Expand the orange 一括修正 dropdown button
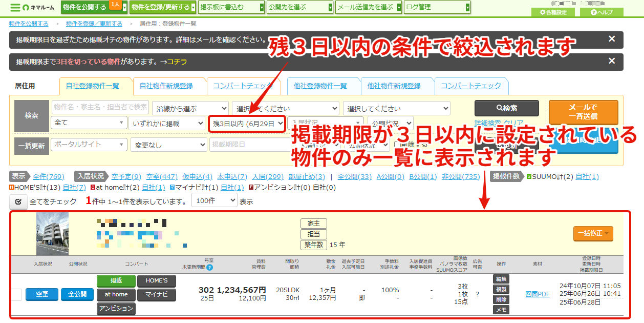The width and height of the screenshot is (644, 323). coord(593,233)
